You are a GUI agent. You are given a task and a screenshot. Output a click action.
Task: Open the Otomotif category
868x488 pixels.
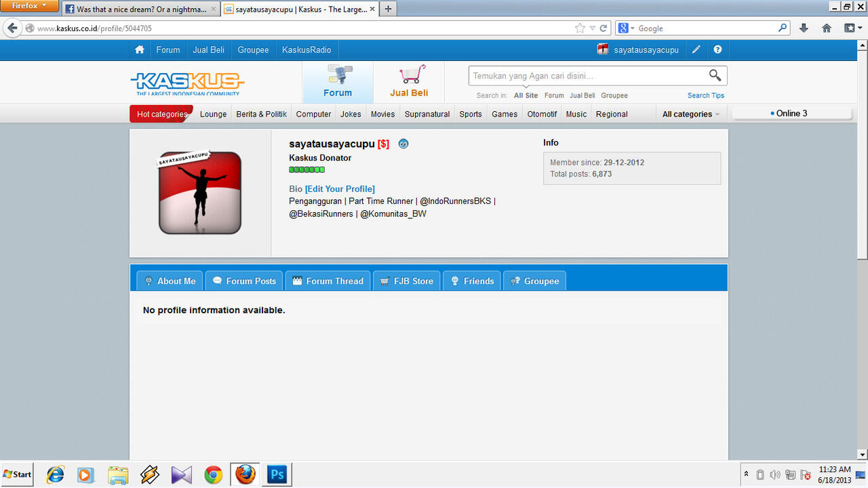coord(542,114)
